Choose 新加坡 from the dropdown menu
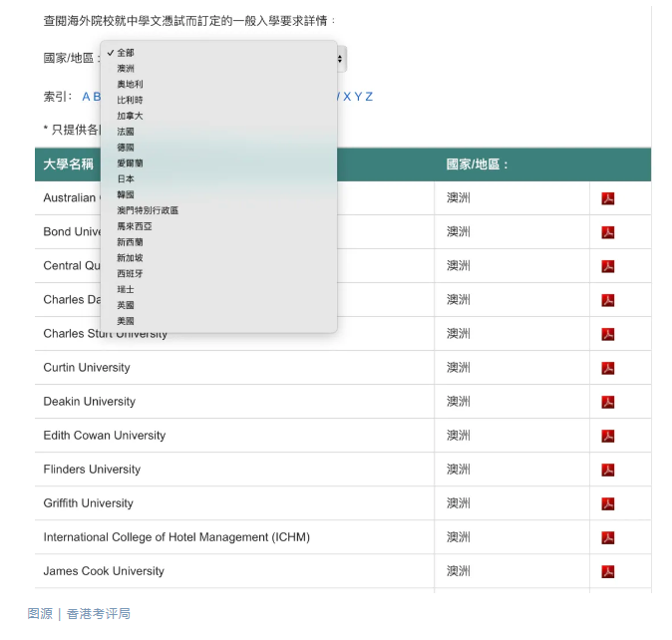This screenshot has height=640, width=672. 130,258
